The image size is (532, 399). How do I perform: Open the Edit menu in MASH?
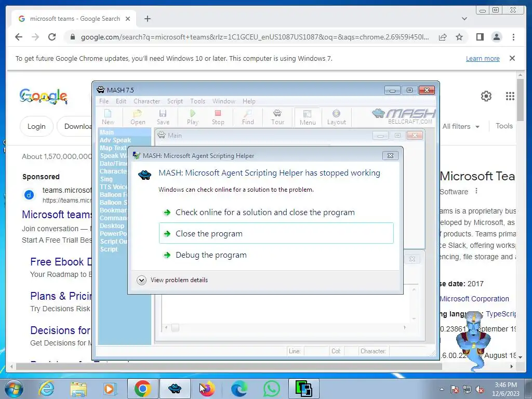pyautogui.click(x=121, y=101)
